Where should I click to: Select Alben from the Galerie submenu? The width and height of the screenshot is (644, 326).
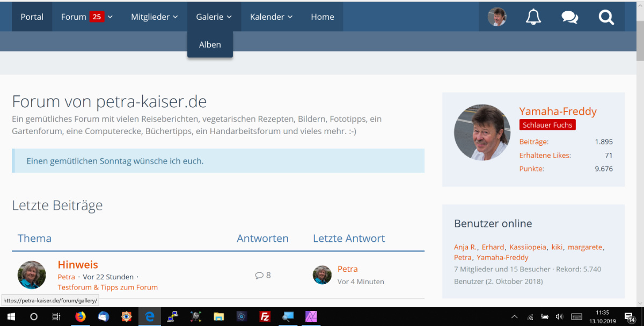pos(210,45)
